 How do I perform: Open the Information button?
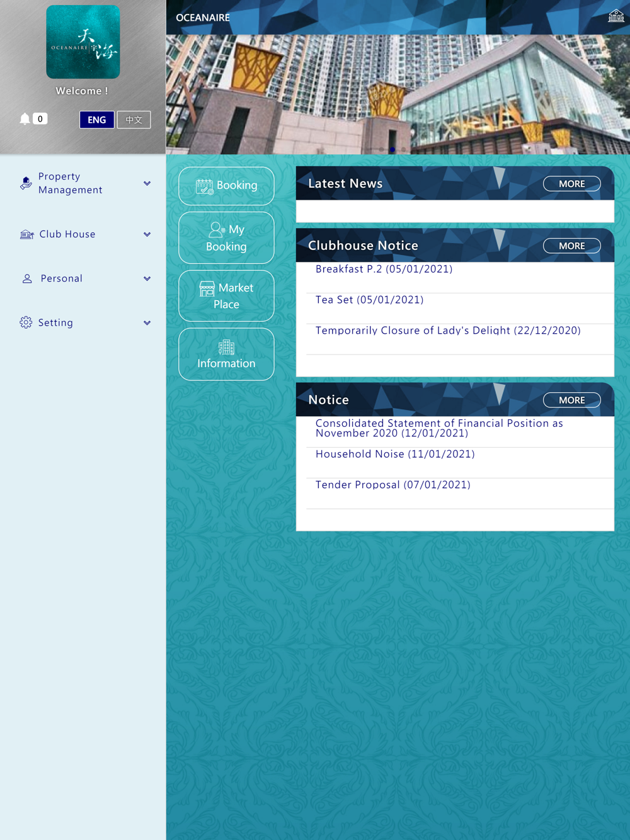(226, 354)
